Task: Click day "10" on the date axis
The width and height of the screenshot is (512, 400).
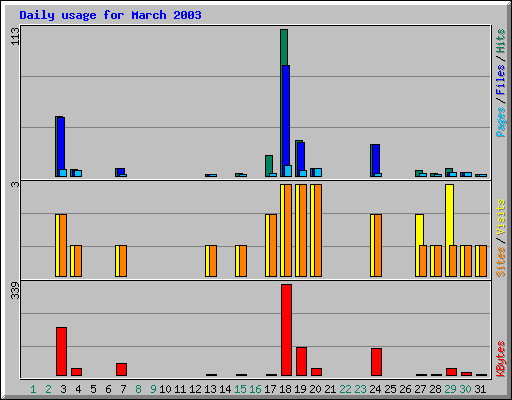Action: point(165,389)
